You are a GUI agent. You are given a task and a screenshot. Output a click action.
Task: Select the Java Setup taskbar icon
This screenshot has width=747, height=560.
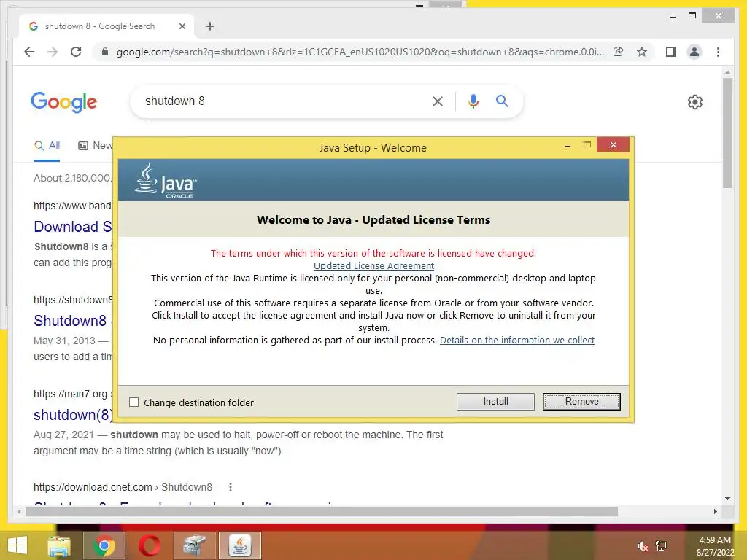pyautogui.click(x=240, y=545)
